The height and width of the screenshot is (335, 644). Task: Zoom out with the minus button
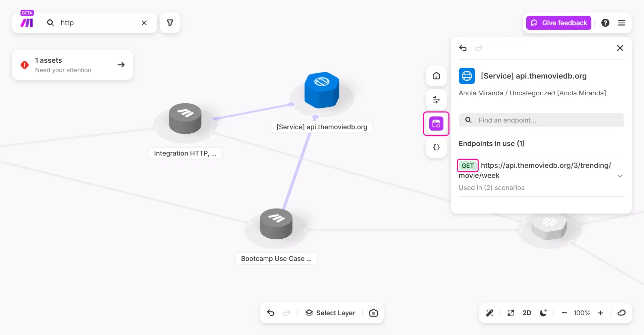[x=564, y=313]
